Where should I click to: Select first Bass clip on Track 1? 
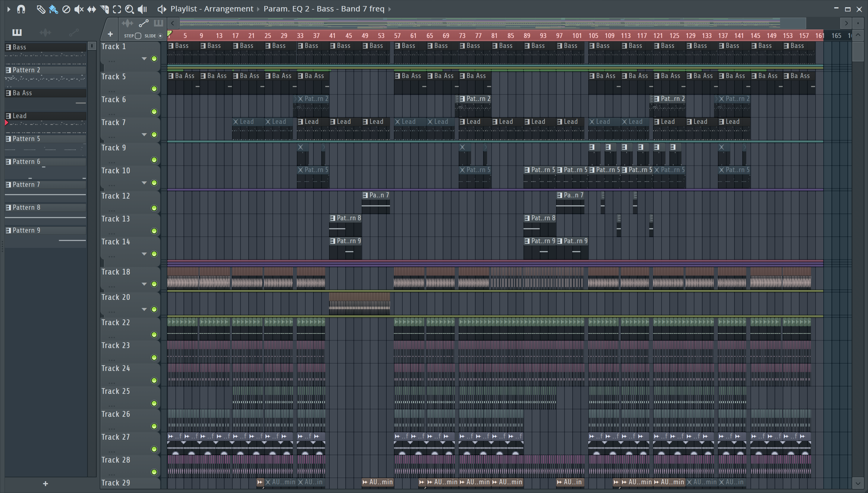click(x=183, y=53)
